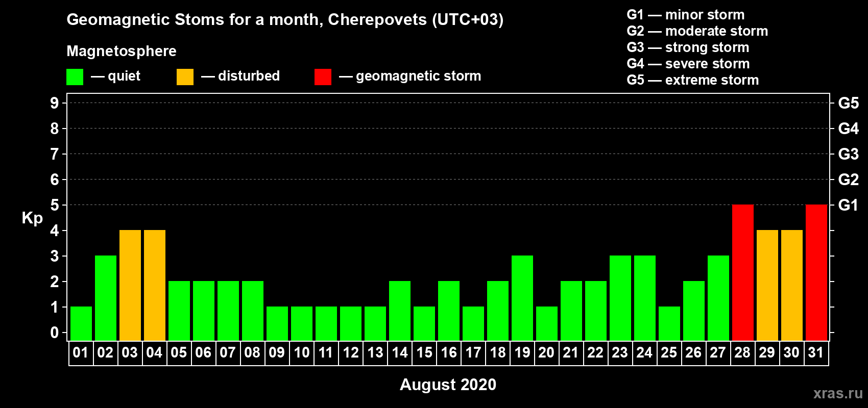The height and width of the screenshot is (408, 868).
Task: Select the green bar for August 05
Action: point(179,311)
